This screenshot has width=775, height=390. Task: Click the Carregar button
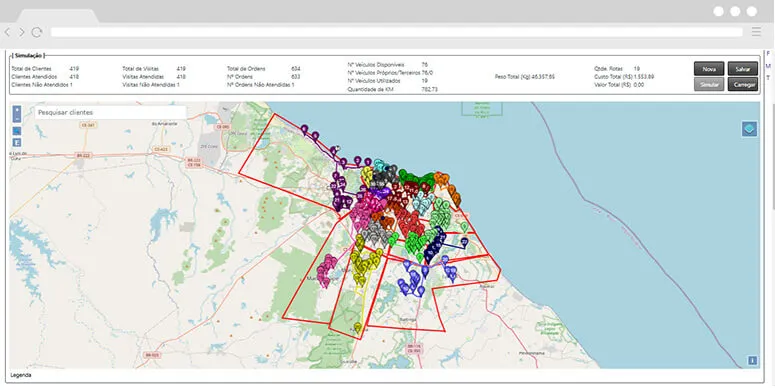tap(742, 85)
